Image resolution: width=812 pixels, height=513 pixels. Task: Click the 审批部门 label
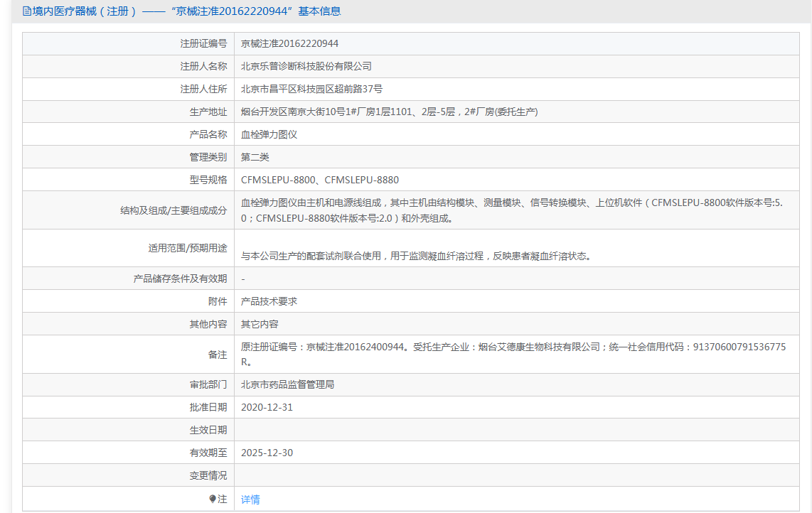(x=208, y=384)
